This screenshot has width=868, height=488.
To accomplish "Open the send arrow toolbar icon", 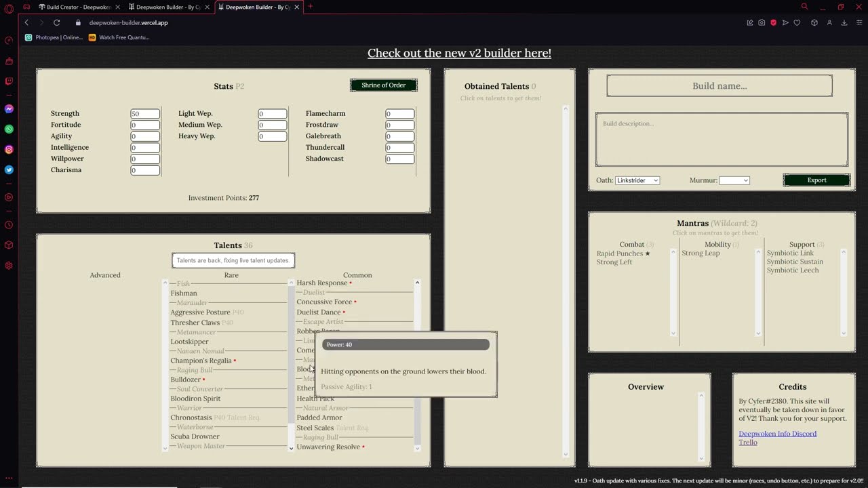I will pos(785,22).
